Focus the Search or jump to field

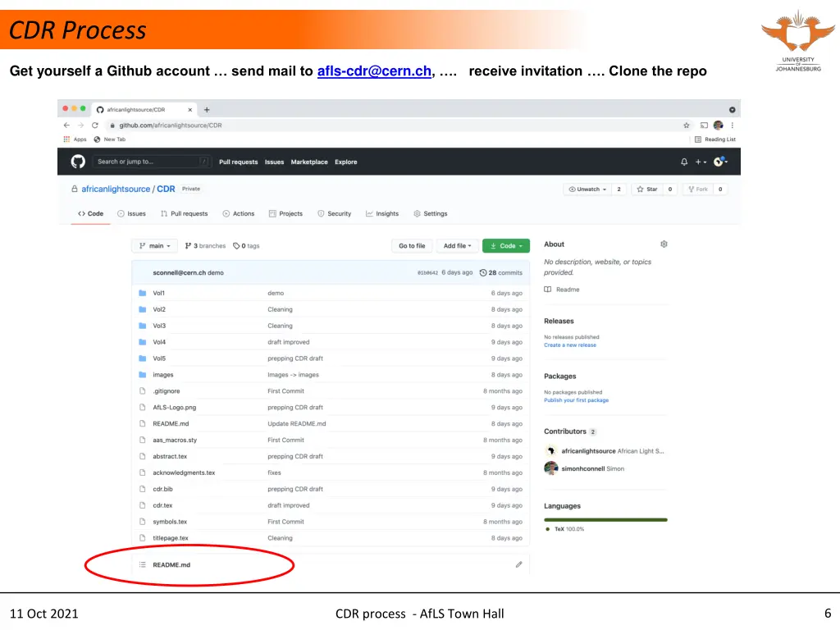click(151, 162)
